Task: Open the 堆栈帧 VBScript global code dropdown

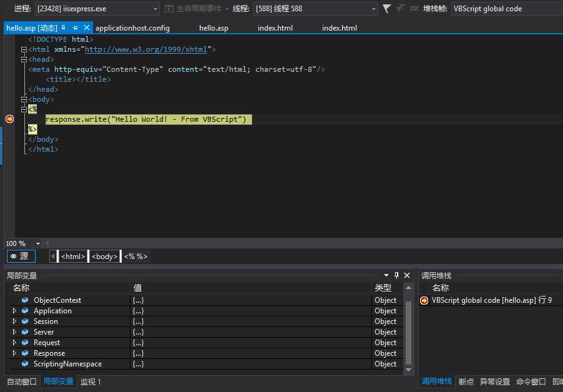Action: coord(506,9)
